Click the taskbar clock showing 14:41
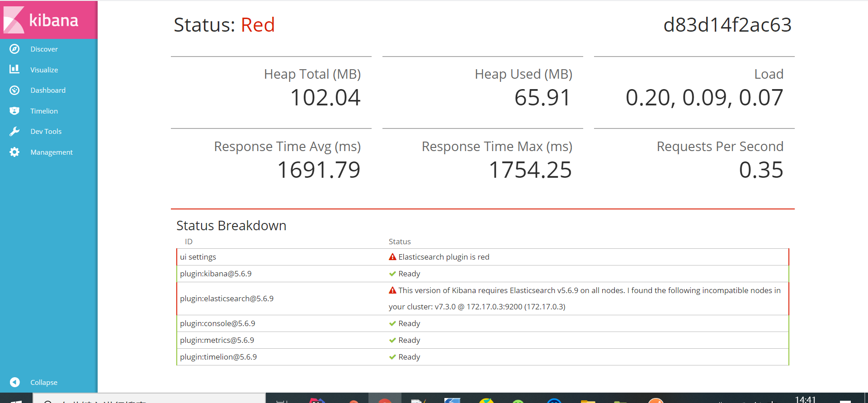The image size is (868, 403). (806, 399)
